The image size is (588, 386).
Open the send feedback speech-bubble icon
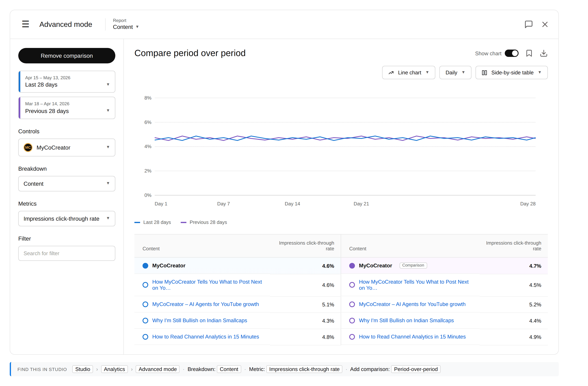coord(529,24)
